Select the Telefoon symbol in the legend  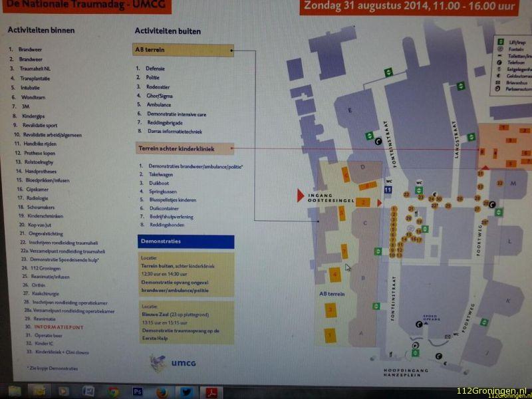pos(499,63)
